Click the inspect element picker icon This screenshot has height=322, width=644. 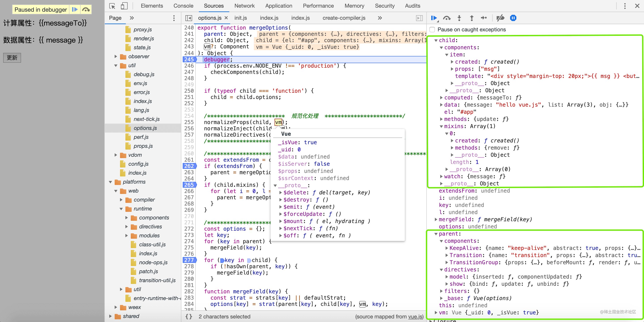pos(112,6)
